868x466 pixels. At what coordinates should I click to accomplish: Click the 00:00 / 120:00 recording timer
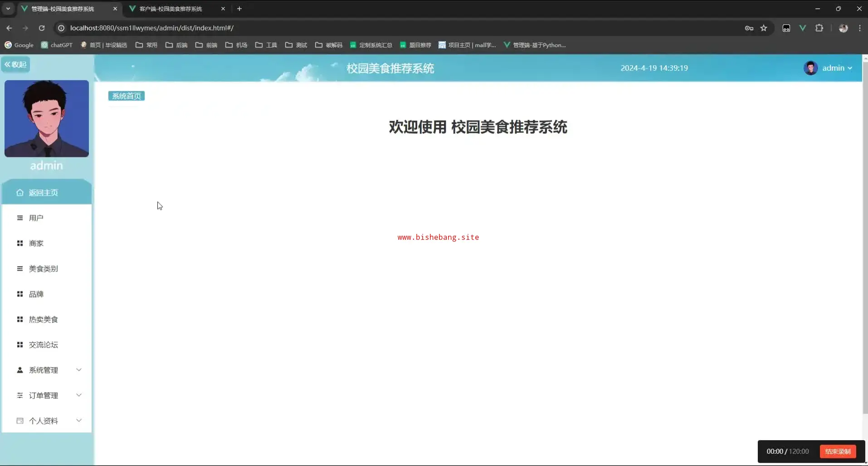[788, 451]
